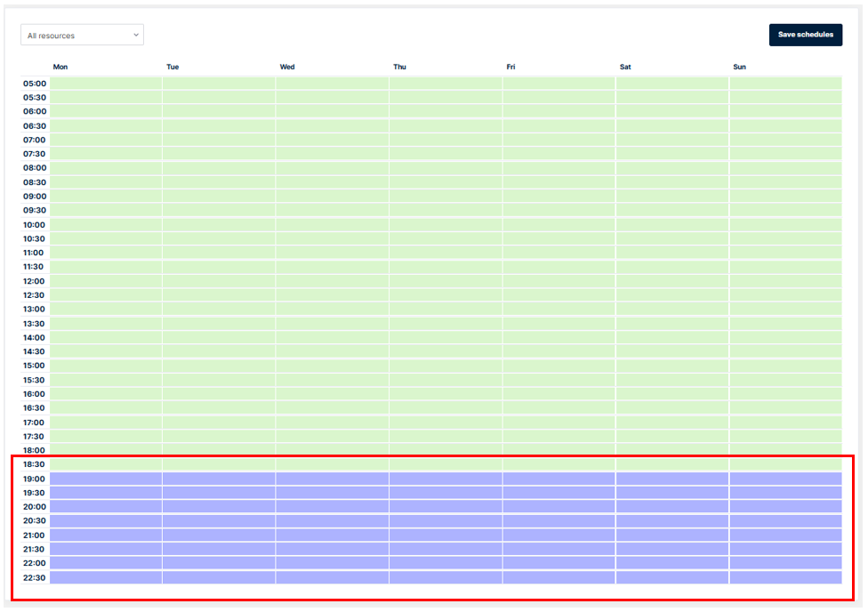Toggle the Saturday 09:30 time slot
The image size is (868, 612).
click(671, 211)
